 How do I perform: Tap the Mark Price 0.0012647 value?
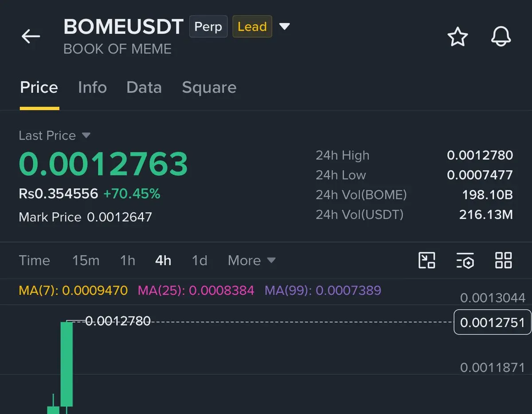[x=119, y=217]
